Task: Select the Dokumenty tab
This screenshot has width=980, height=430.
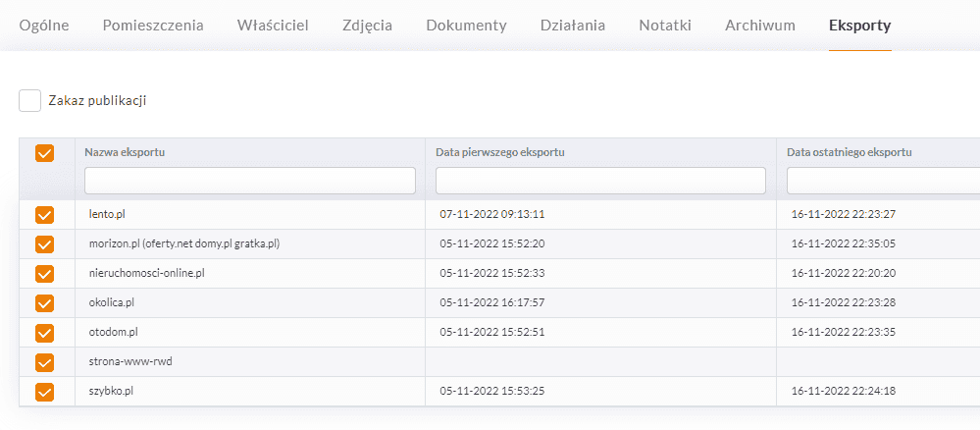Action: pyautogui.click(x=466, y=26)
